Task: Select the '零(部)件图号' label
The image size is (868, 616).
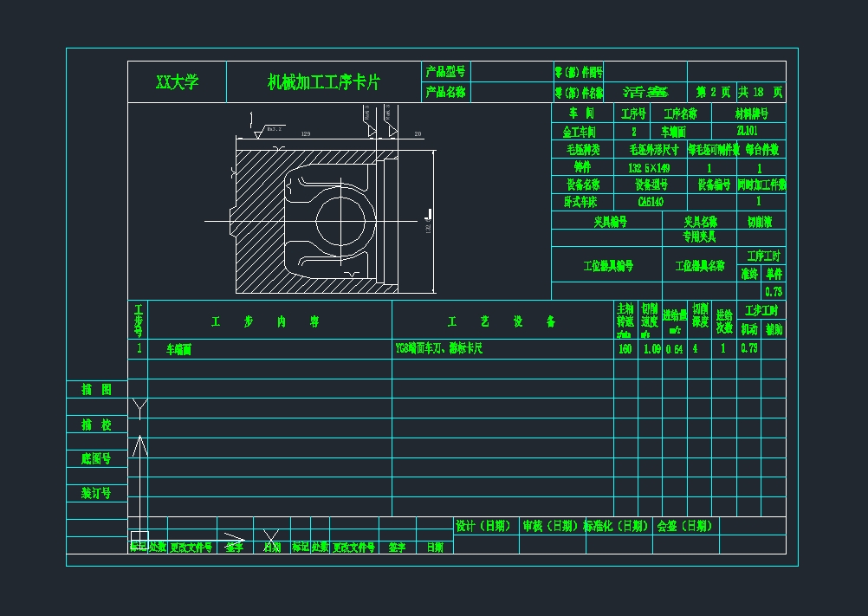Action: 579,71
